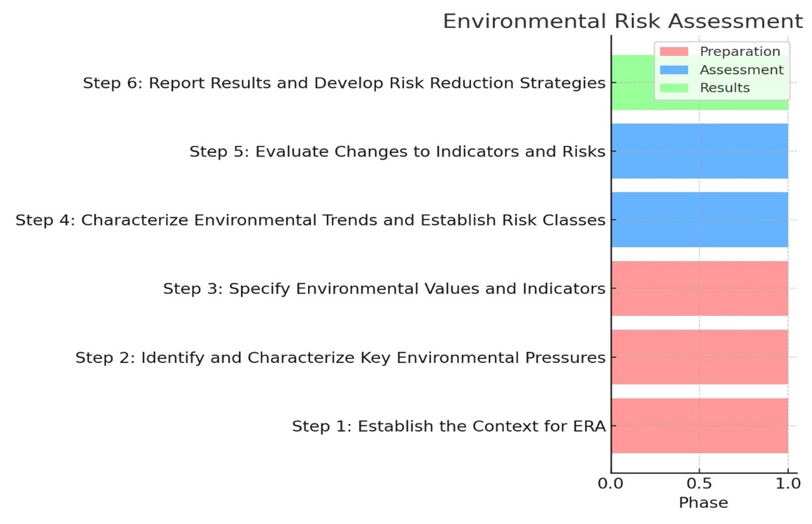Click the Phase x-axis label
The image size is (812, 524).
pos(703,503)
